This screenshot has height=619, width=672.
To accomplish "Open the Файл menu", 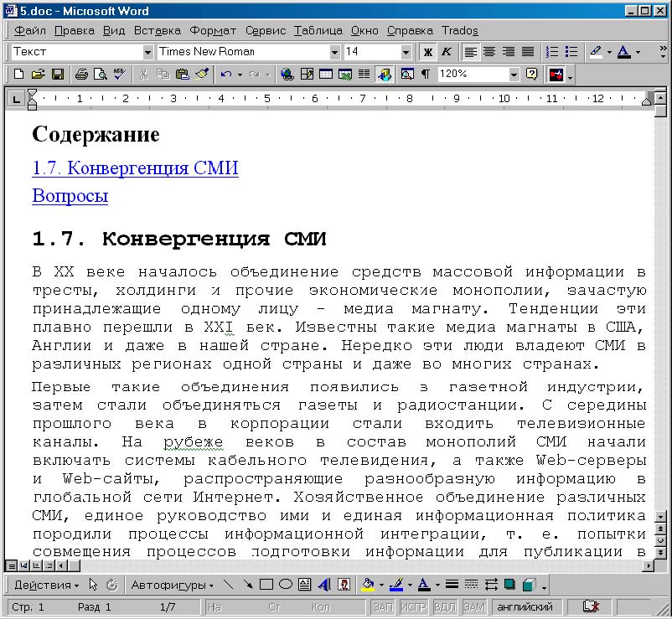I will coord(30,30).
